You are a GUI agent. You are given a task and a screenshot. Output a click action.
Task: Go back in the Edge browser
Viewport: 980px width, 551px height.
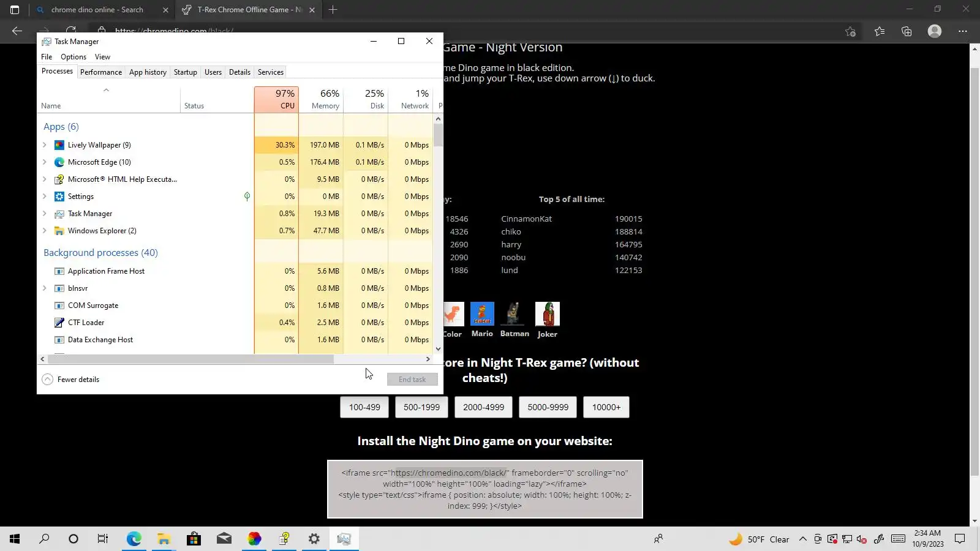coord(17,31)
